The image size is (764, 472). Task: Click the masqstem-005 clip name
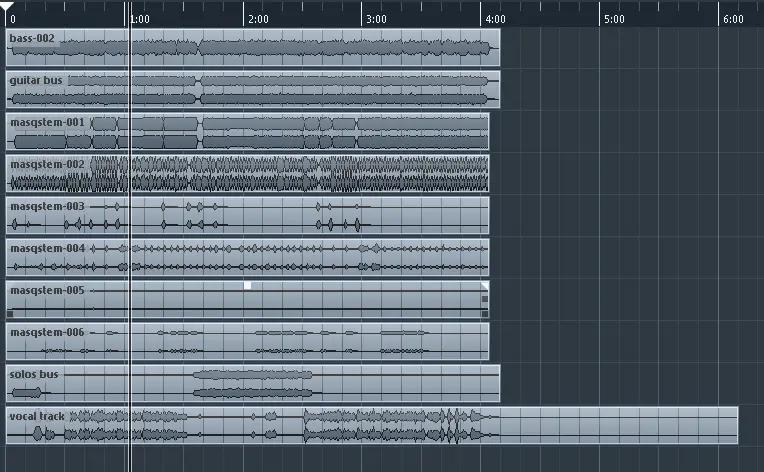click(47, 290)
